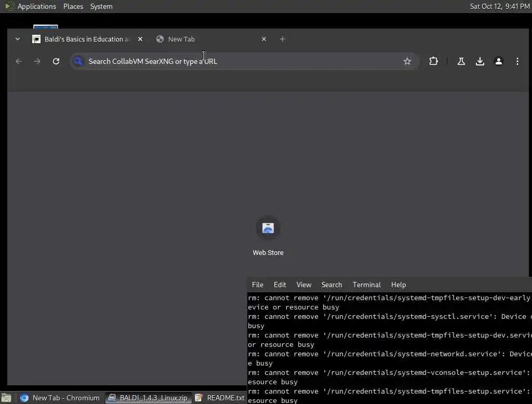Screen dimensions: 532x404
Task: Click the MATE logo icon in top panel
Action: click(x=9, y=6)
